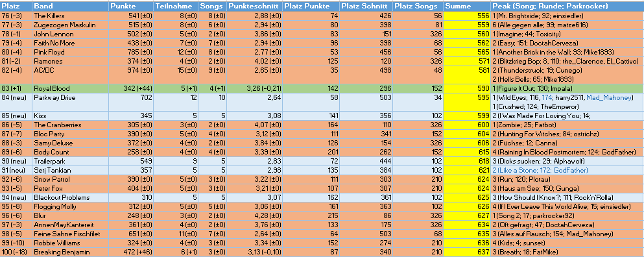Click the Platz column header
The width and height of the screenshot is (644, 257).
(x=16, y=6)
